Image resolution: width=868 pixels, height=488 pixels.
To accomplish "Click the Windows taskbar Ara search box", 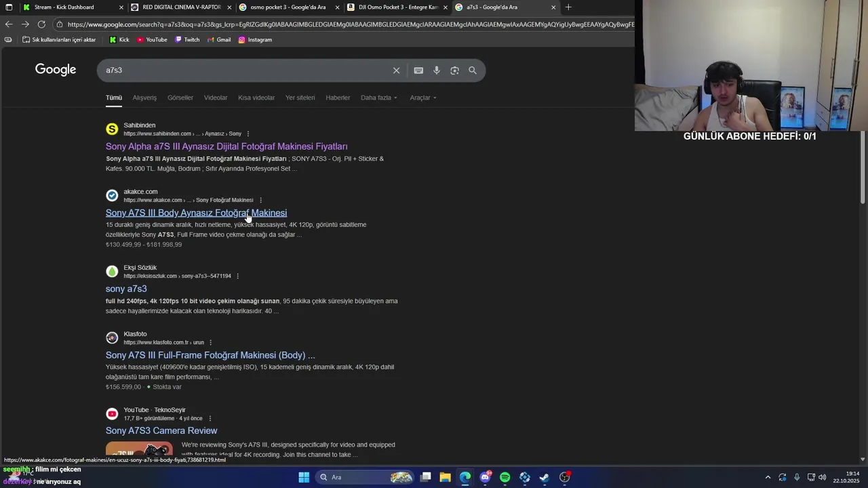I will pos(364,477).
